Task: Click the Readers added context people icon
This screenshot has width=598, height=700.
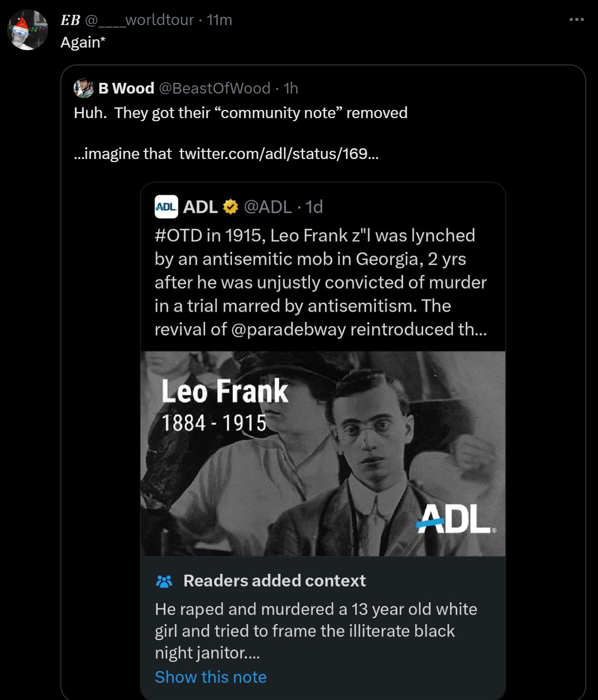Action: pos(164,581)
